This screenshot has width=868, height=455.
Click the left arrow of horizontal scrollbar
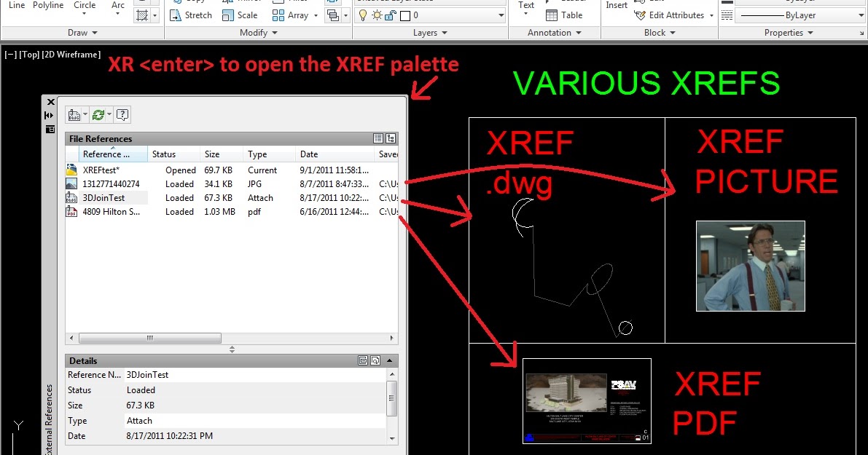(x=71, y=338)
